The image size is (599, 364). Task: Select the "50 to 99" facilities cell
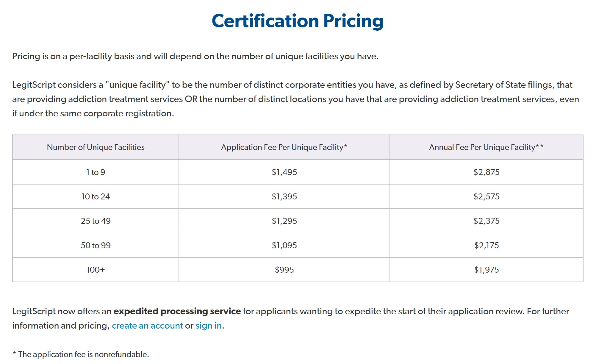pos(96,245)
